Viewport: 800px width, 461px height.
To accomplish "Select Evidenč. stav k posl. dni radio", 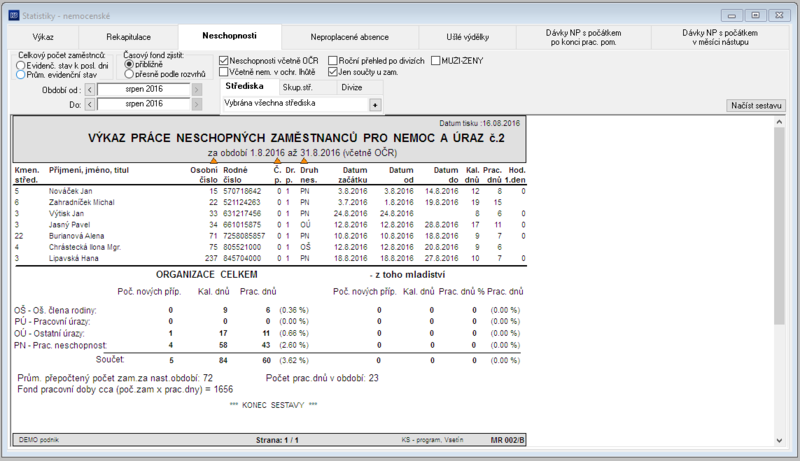I will click(20, 65).
